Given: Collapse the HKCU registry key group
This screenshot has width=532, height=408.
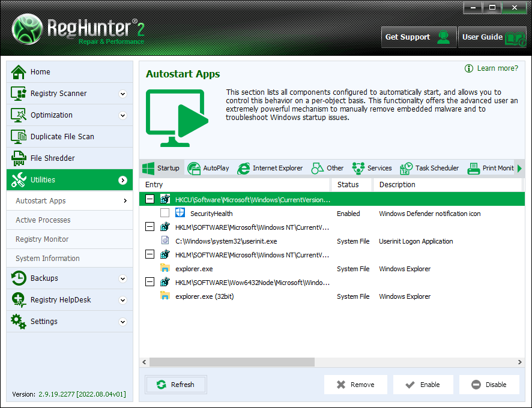Looking at the screenshot, I should (150, 199).
